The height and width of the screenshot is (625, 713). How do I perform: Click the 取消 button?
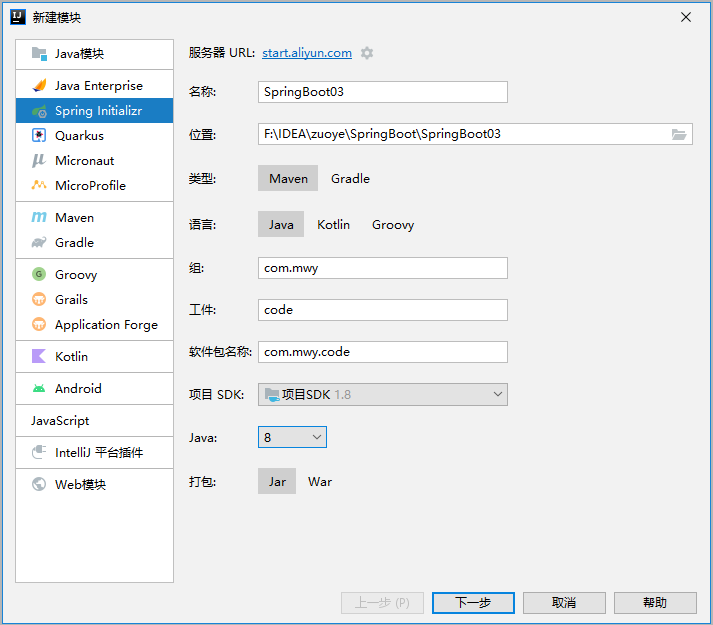click(x=564, y=603)
